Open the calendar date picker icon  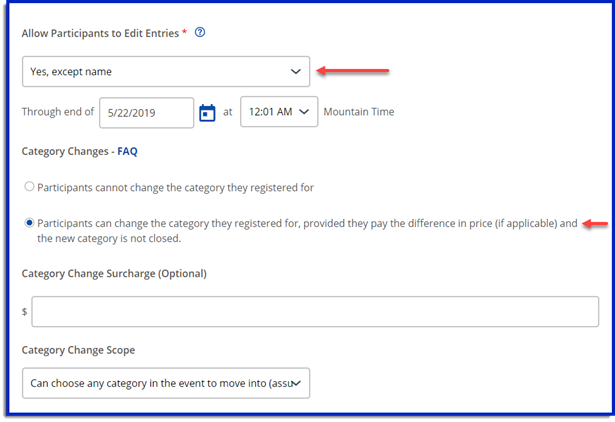tap(207, 112)
